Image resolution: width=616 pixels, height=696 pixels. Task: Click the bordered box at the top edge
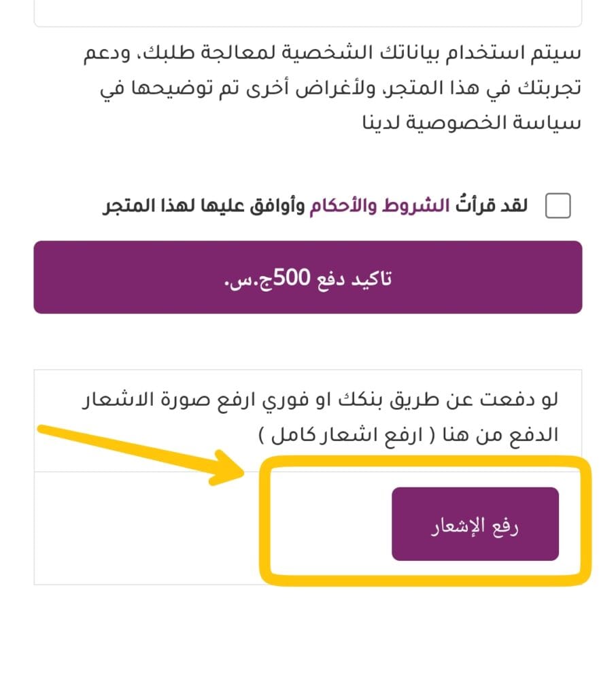tap(308, 14)
